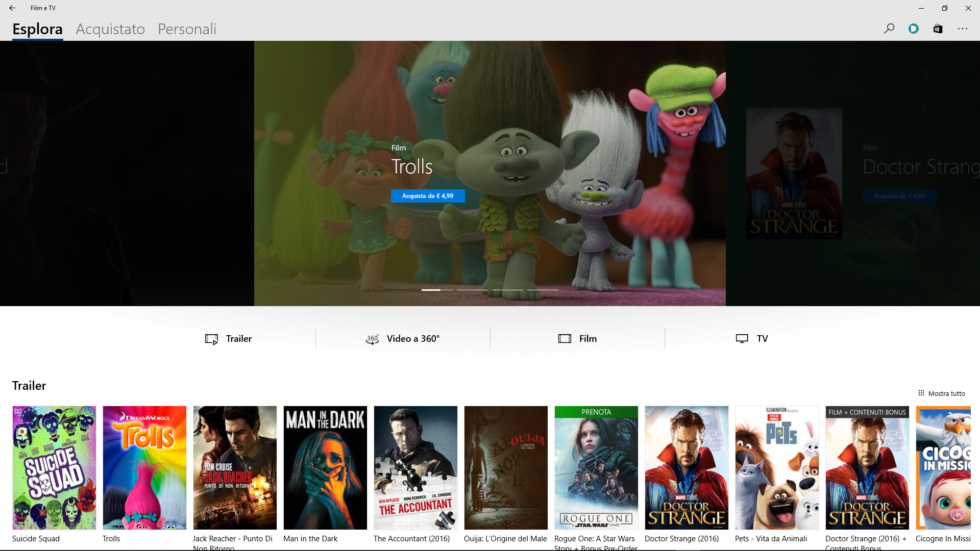This screenshot has height=551, width=980.
Task: Click the 360 degree video icon
Action: (373, 339)
